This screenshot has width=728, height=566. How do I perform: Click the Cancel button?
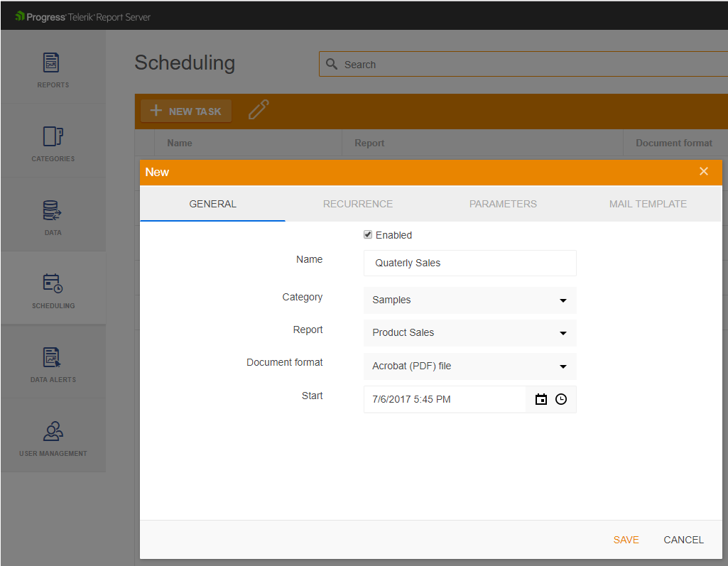[x=683, y=540]
